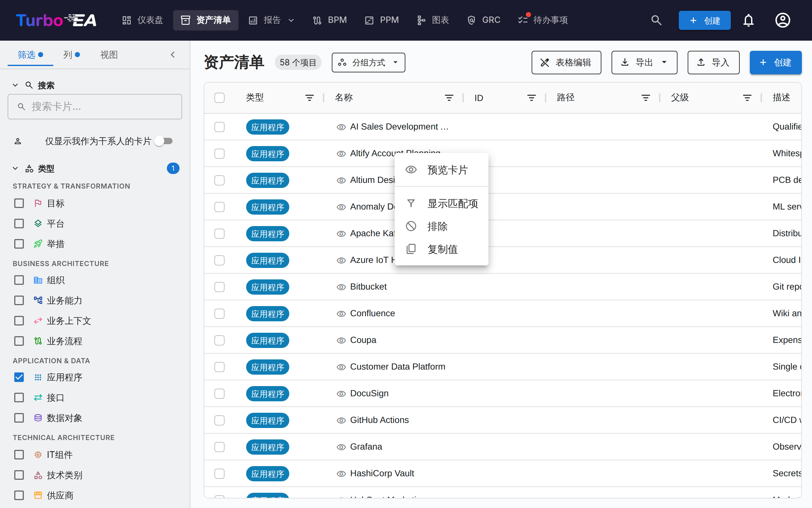Click the Turbo EA logo

click(56, 20)
